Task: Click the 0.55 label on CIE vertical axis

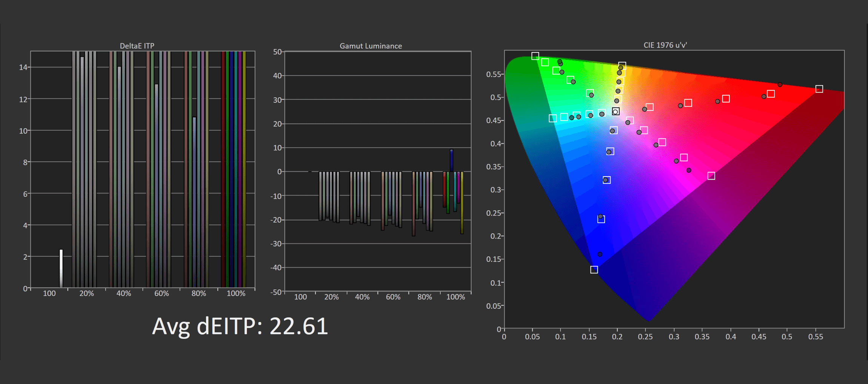Action: tap(493, 74)
